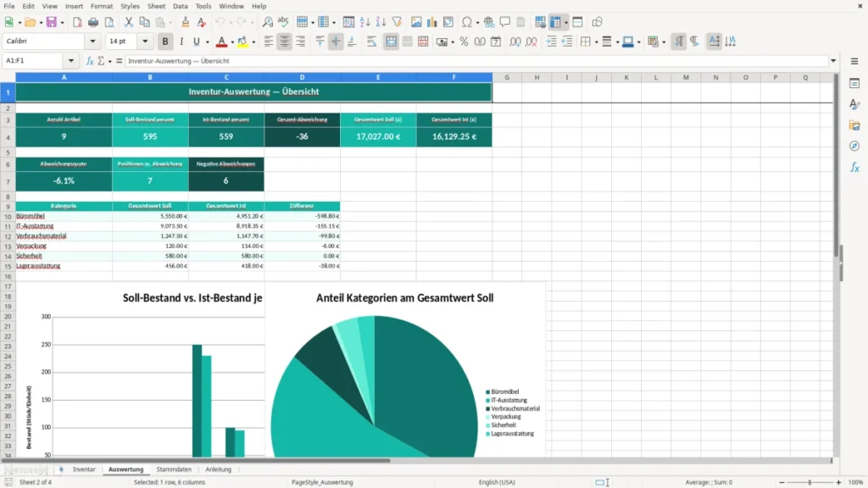Save the document with the floppy icon
The image size is (868, 488).
pyautogui.click(x=52, y=22)
